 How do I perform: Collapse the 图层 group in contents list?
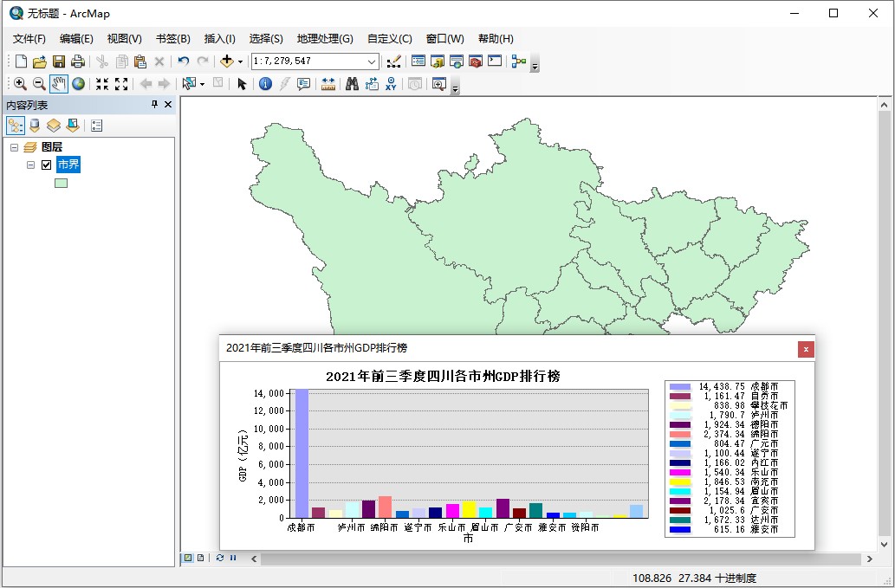[14, 146]
